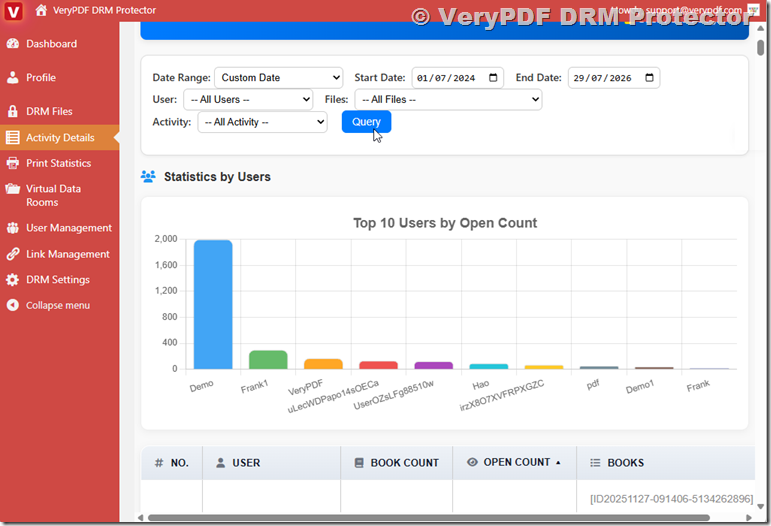Image resolution: width=771 pixels, height=526 pixels.
Task: Click the orange VeryPDF bar in chart
Action: 323,364
